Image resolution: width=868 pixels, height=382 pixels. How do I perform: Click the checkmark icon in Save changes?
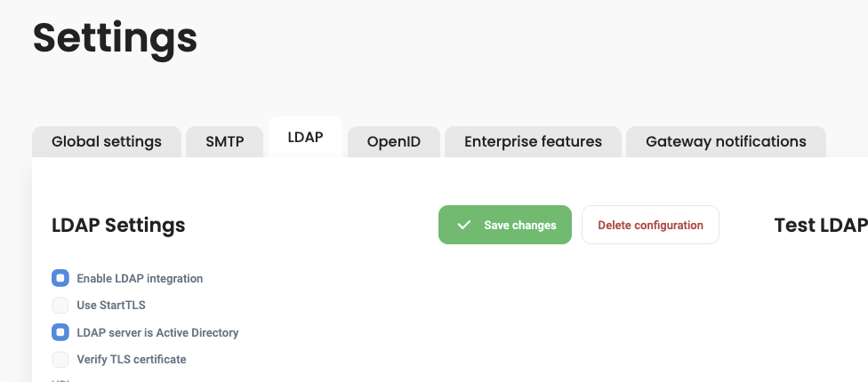click(x=463, y=226)
